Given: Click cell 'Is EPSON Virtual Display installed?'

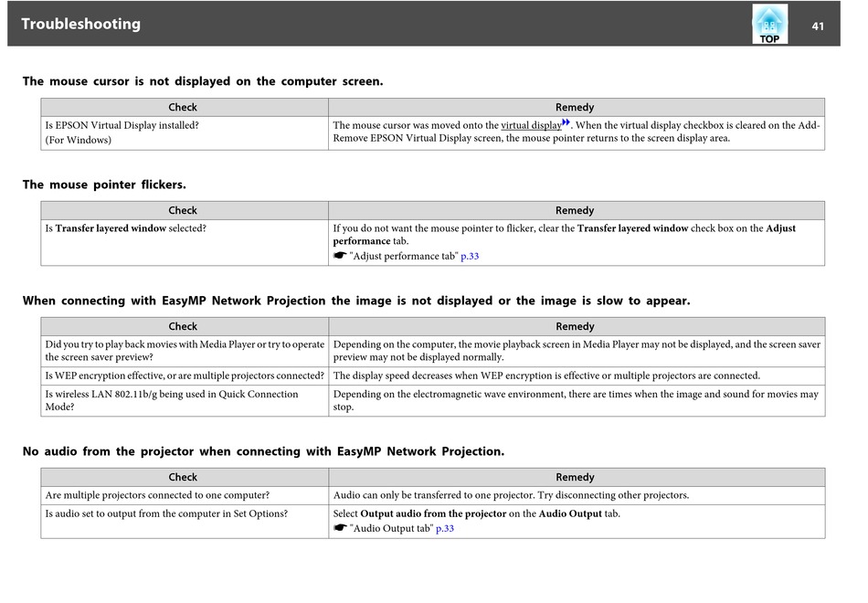Looking at the screenshot, I should point(185,132).
